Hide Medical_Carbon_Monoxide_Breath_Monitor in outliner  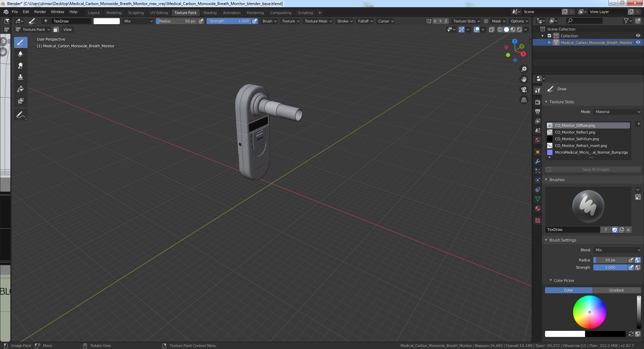click(638, 43)
